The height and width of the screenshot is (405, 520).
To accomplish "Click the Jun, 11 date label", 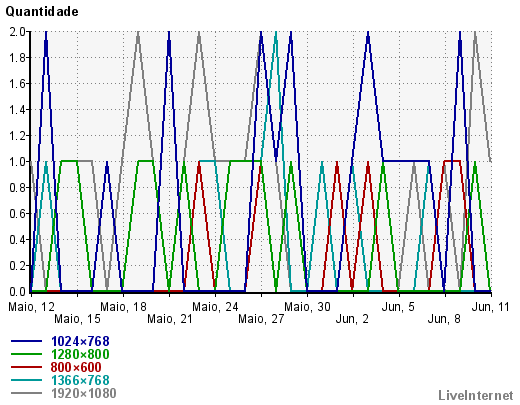I will pos(491,307).
